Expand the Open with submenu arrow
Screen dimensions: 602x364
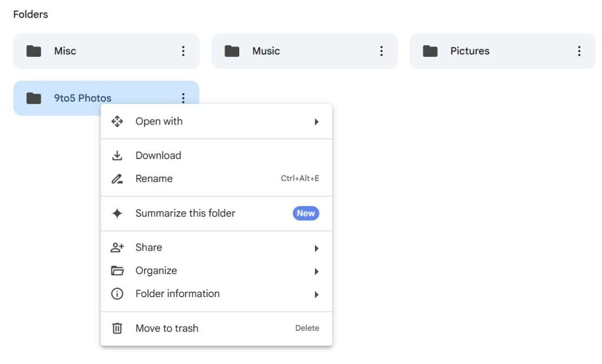point(316,122)
